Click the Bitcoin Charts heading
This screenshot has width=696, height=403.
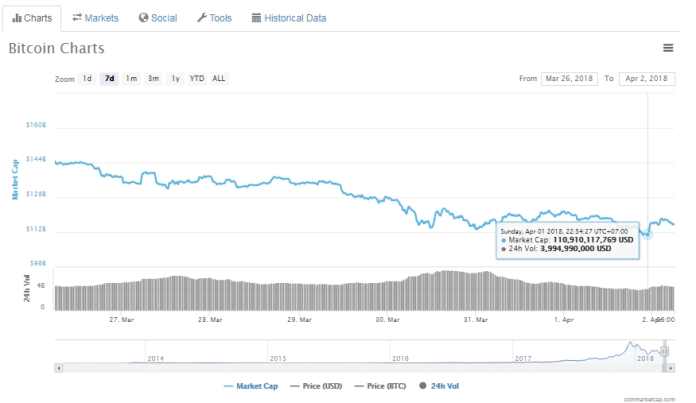tap(56, 48)
